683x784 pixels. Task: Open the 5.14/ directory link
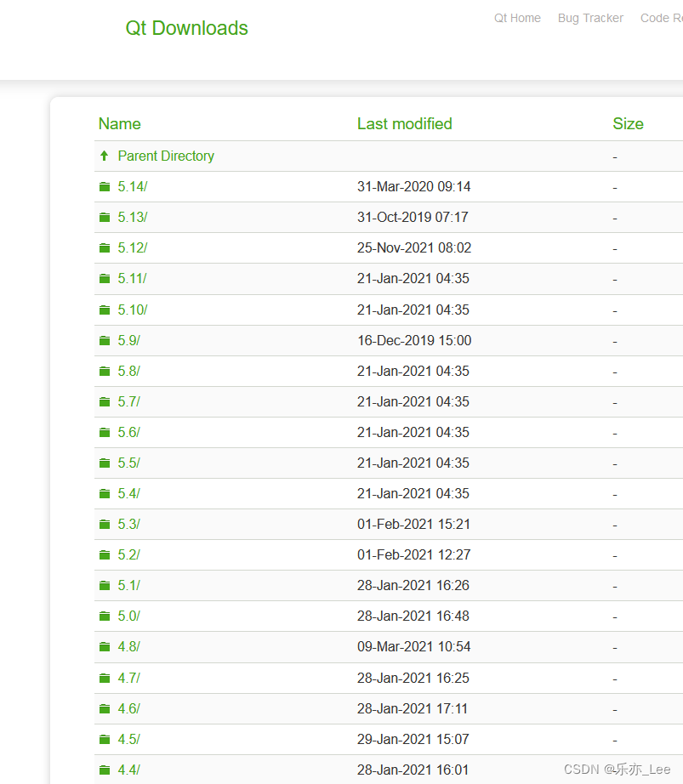(x=133, y=186)
